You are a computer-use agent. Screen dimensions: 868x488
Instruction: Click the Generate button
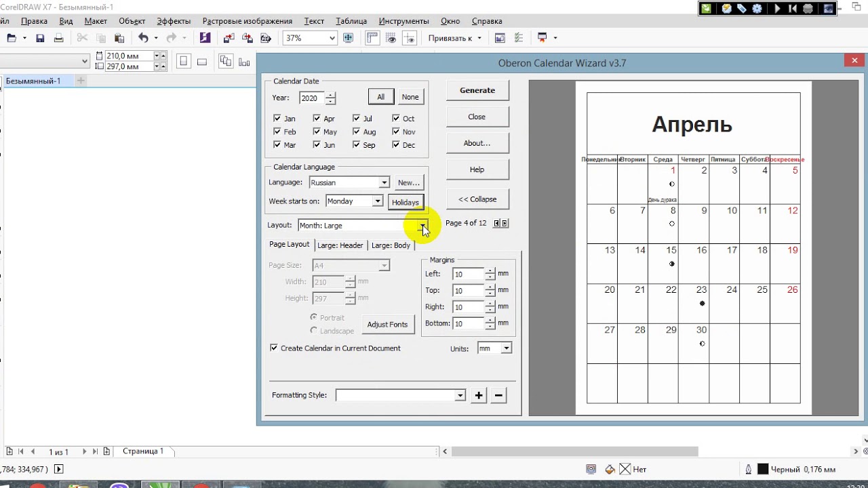477,90
